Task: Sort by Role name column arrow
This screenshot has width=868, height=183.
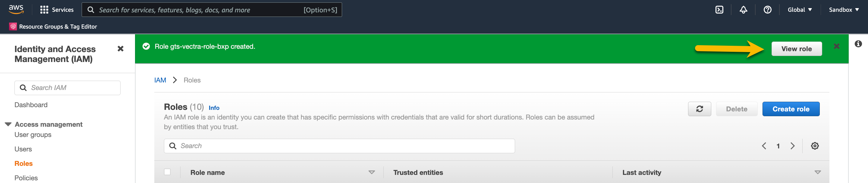Action: [x=371, y=172]
